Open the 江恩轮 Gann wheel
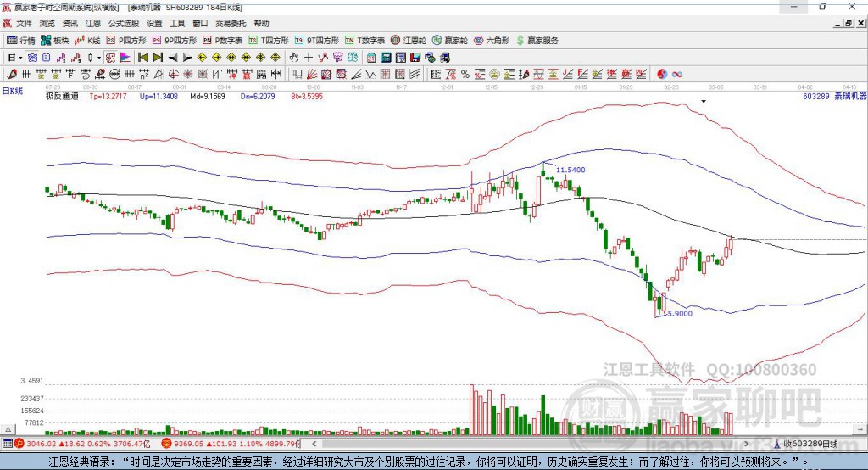The width and height of the screenshot is (868, 470). (x=409, y=41)
